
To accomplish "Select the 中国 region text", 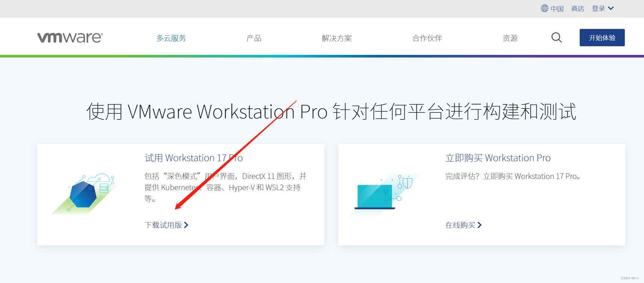I will point(557,9).
